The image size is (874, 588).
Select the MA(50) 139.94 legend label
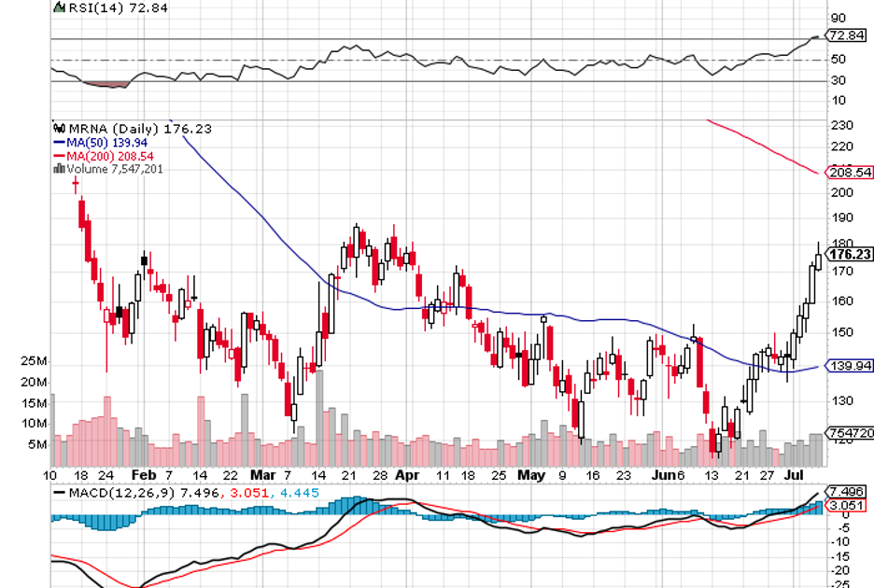[101, 142]
